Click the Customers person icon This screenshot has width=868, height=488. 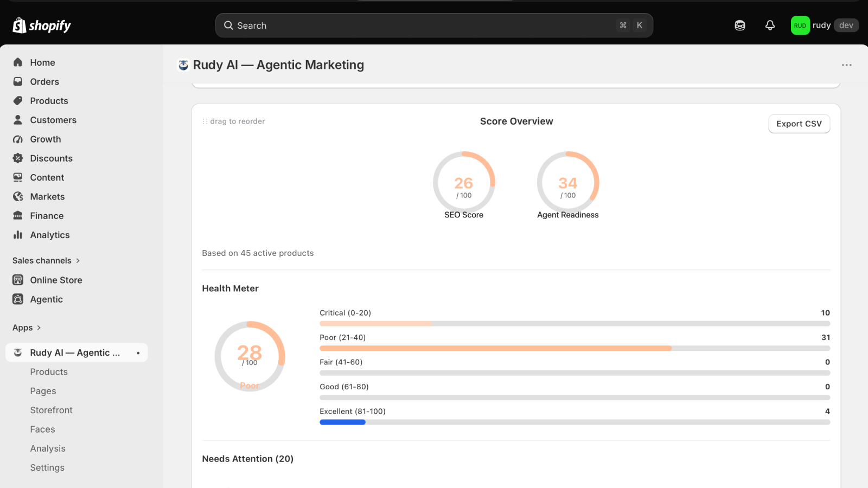18,120
